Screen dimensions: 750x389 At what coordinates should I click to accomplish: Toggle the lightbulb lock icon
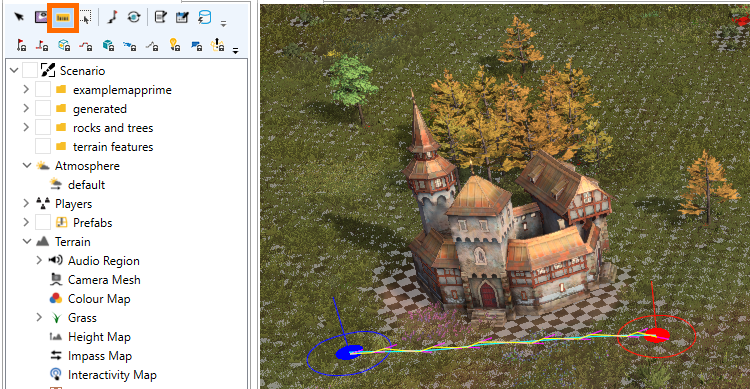(175, 45)
